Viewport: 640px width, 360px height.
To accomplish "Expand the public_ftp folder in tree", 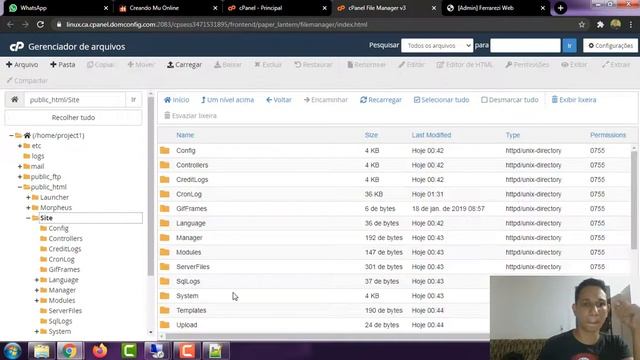I will [x=20, y=177].
